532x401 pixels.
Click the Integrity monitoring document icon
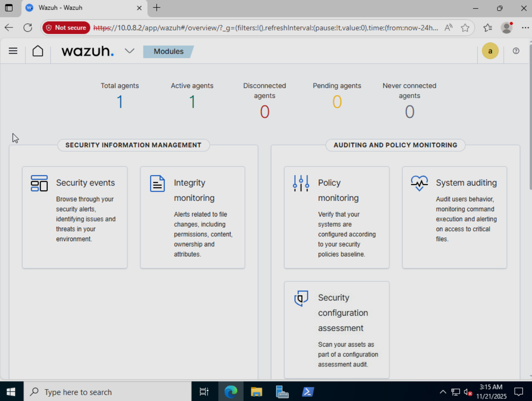(x=157, y=184)
